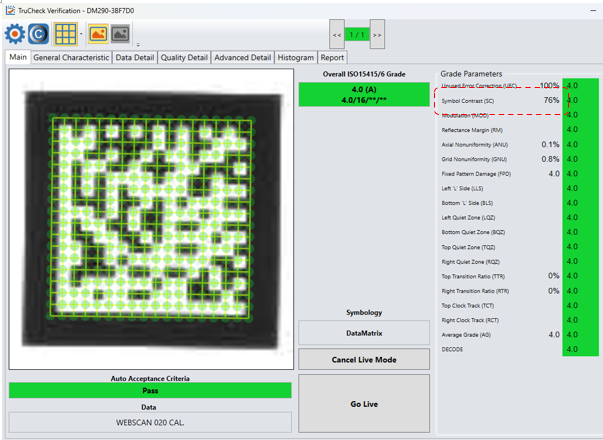
Task: Expand the grid icon dropdown arrow
Action: pos(81,34)
